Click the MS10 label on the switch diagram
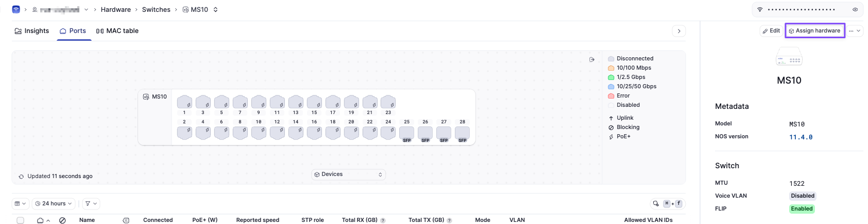 point(155,97)
